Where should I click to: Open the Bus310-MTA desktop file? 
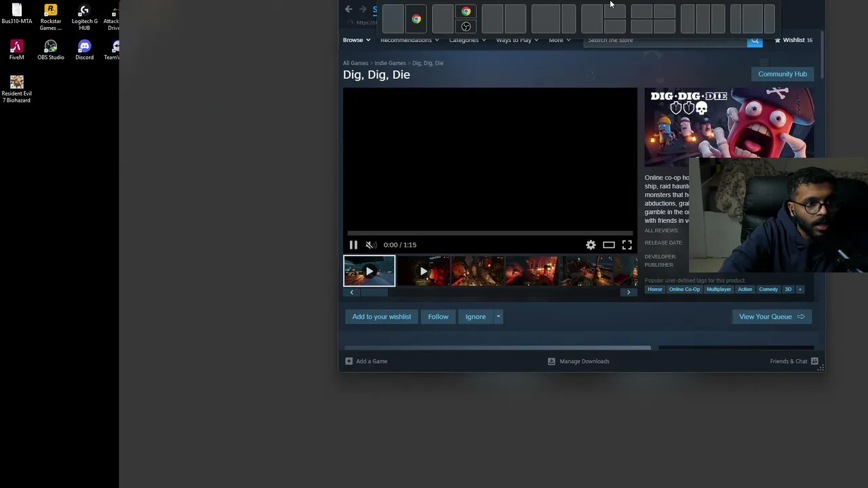[17, 15]
